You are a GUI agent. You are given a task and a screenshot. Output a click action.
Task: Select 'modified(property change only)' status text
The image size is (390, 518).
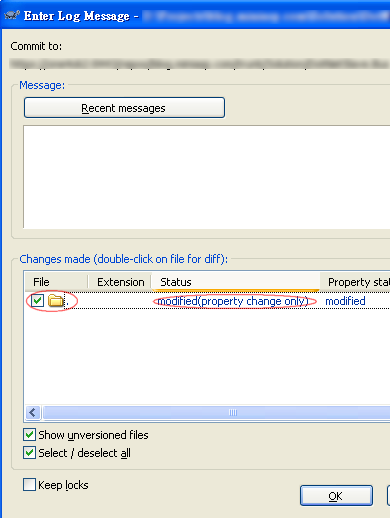(233, 301)
